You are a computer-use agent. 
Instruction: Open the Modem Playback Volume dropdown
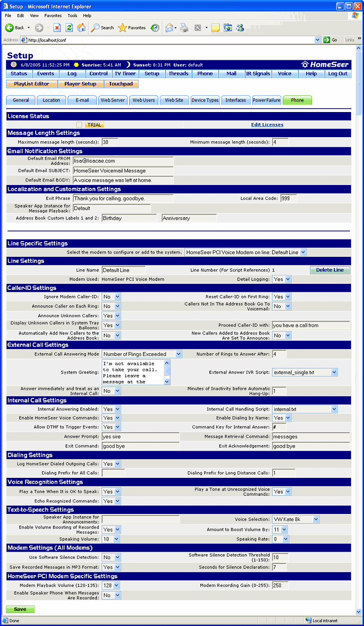111,585
